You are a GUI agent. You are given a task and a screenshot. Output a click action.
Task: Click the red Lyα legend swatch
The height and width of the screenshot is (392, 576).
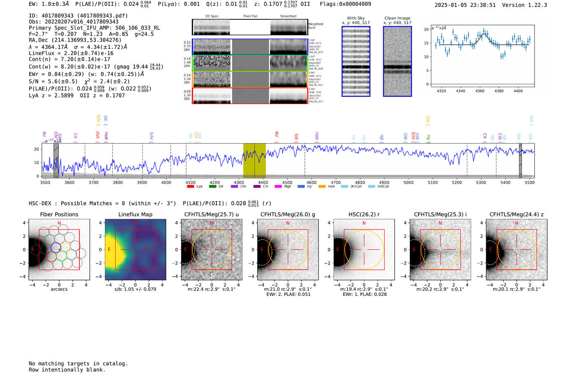coord(190,186)
